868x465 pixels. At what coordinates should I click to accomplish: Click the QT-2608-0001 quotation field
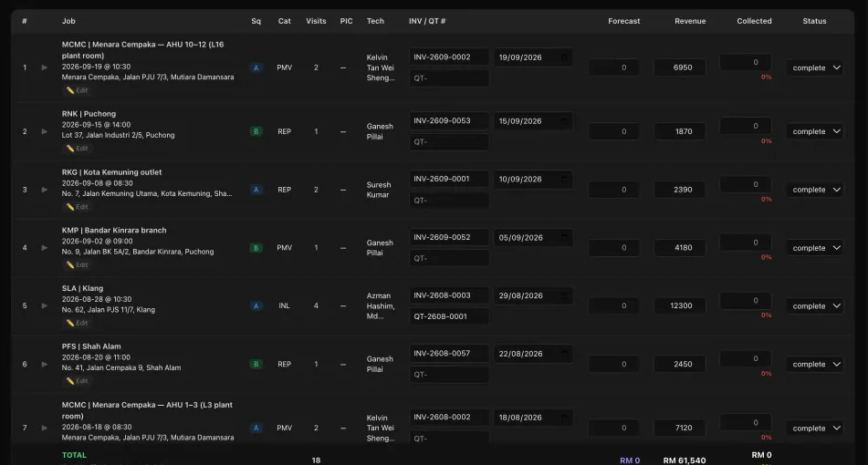click(x=449, y=316)
